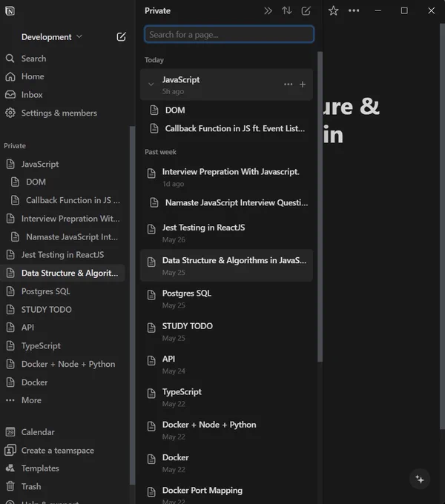Open Docker + Node + Python panel entry
The height and width of the screenshot is (504, 445).
227,430
